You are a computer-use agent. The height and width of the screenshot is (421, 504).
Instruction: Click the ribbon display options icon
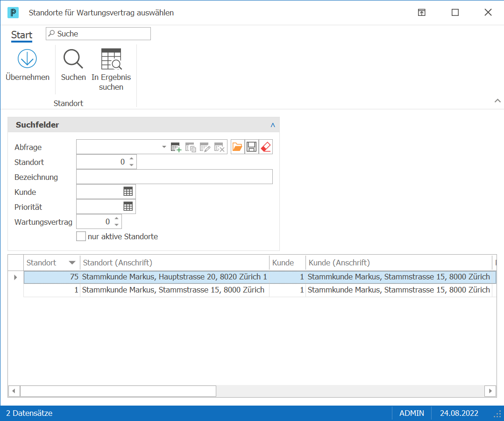click(422, 13)
